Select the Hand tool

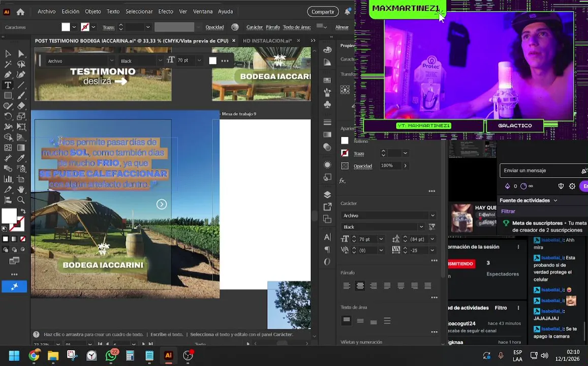(21, 190)
